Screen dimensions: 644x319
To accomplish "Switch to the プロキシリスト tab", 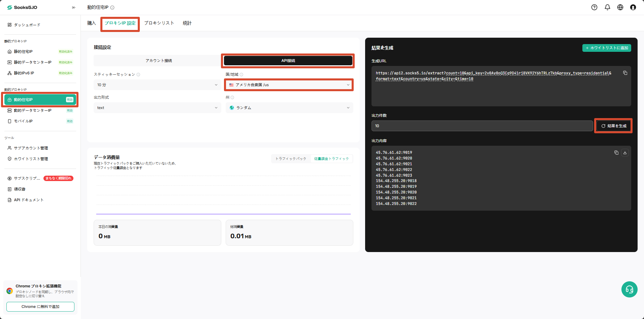I will [159, 23].
